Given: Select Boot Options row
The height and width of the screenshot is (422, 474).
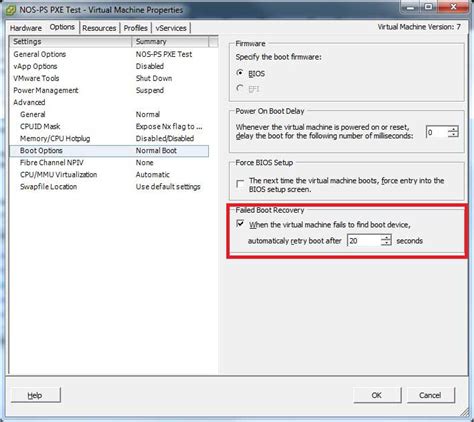Looking at the screenshot, I should tap(109, 151).
